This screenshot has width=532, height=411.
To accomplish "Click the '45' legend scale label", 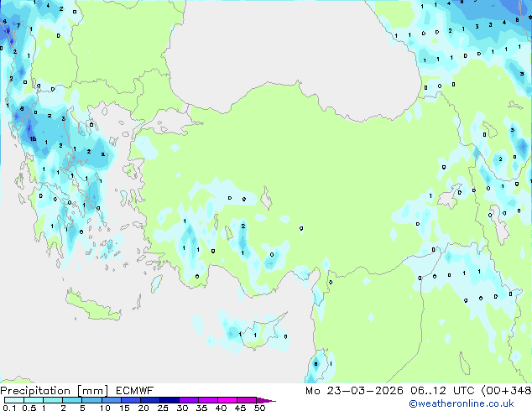I will (240, 408).
